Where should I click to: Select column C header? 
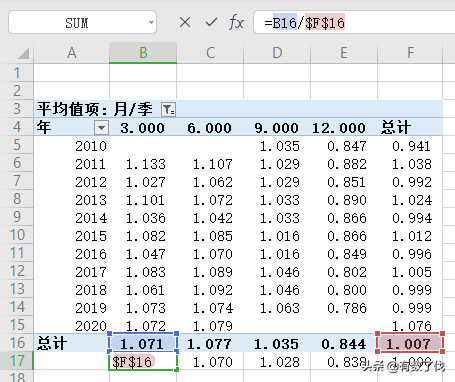tap(210, 53)
